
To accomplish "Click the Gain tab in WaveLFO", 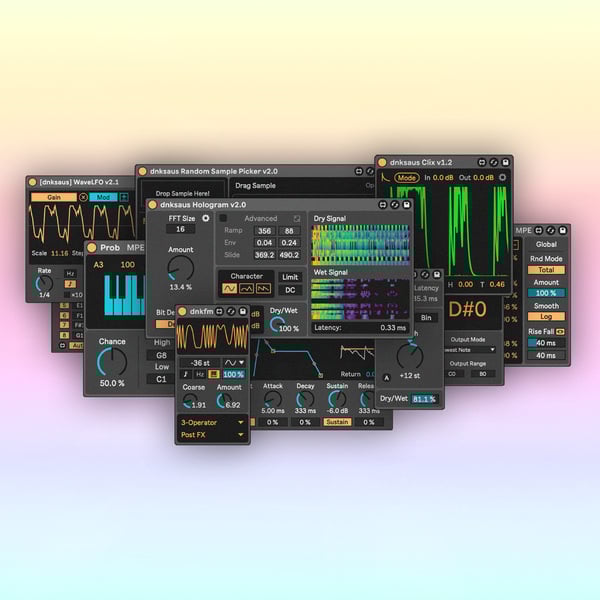I will [x=54, y=197].
